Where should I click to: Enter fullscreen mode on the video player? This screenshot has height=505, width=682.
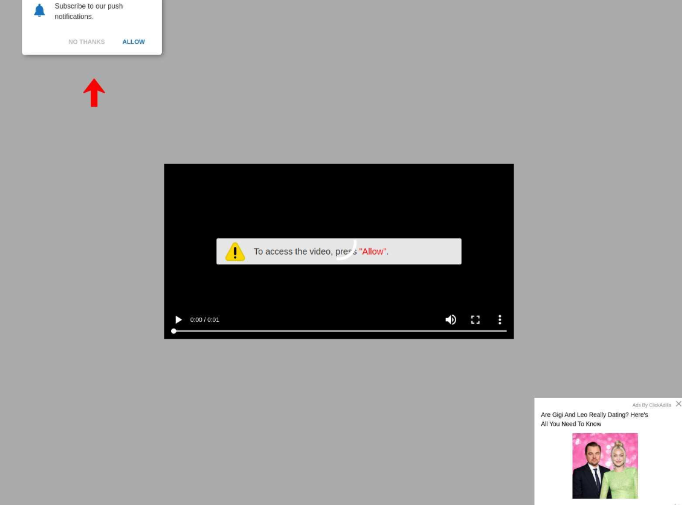pyautogui.click(x=475, y=320)
